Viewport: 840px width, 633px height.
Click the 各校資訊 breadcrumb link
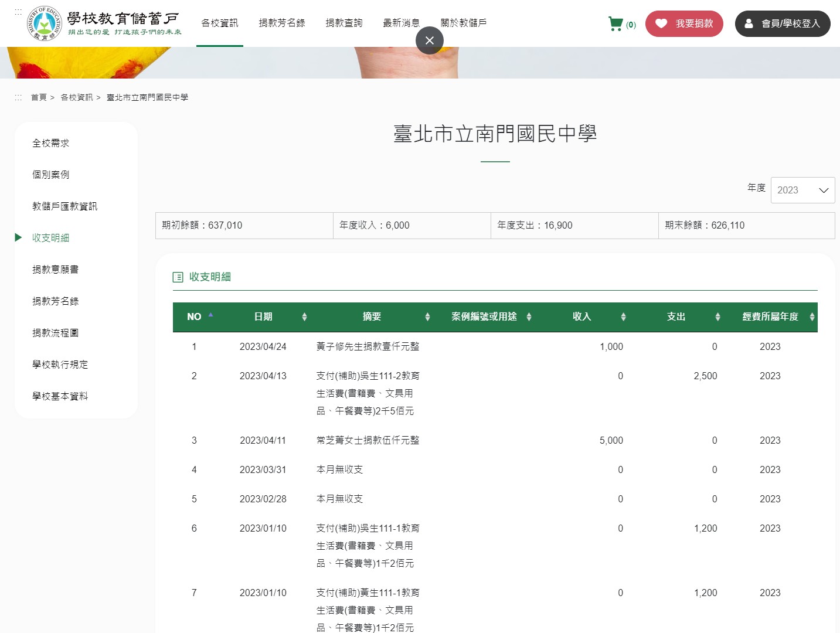(x=77, y=97)
